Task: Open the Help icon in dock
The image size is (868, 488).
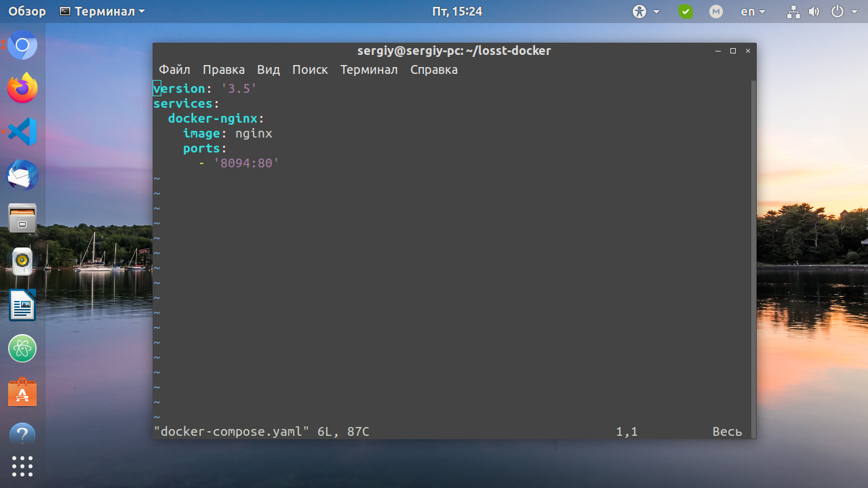Action: pyautogui.click(x=22, y=434)
